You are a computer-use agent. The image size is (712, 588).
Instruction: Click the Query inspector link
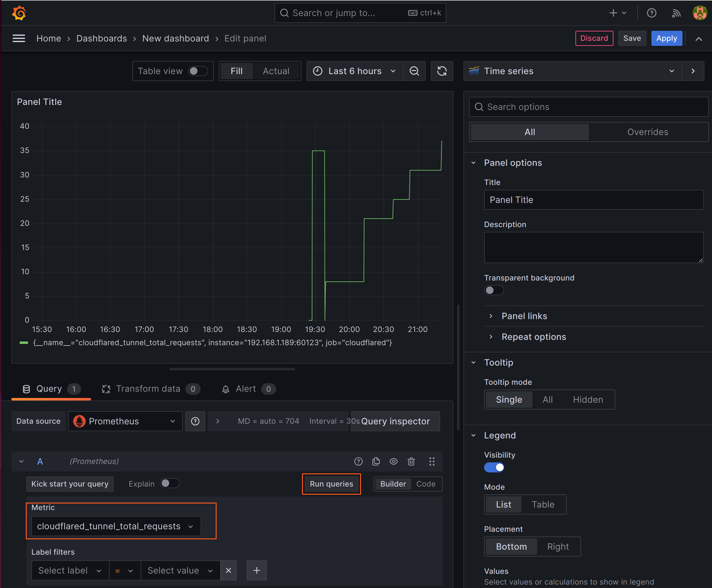(395, 421)
